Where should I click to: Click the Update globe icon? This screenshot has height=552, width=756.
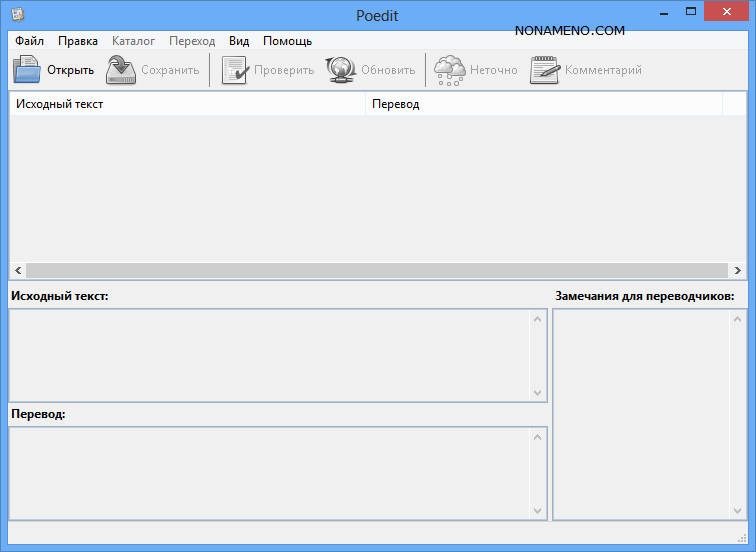coord(340,70)
